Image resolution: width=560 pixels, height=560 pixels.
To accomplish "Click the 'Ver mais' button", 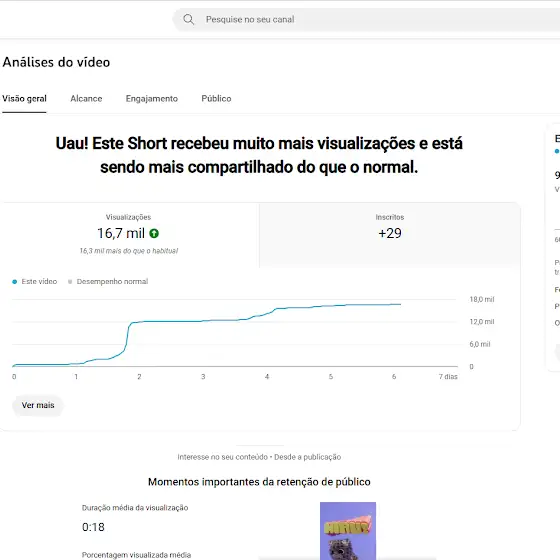I will coord(38,405).
